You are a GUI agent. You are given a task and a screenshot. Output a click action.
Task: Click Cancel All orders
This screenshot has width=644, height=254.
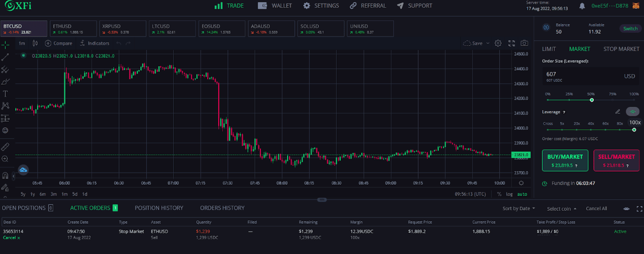[x=597, y=209]
